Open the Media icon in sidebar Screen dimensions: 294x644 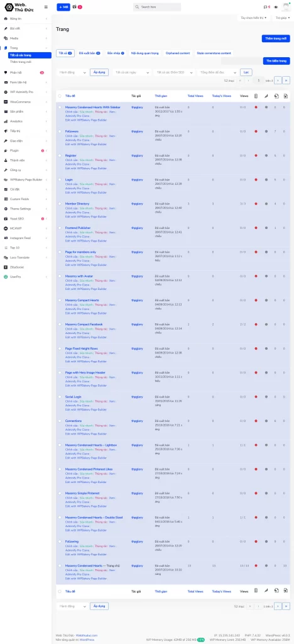[6, 38]
